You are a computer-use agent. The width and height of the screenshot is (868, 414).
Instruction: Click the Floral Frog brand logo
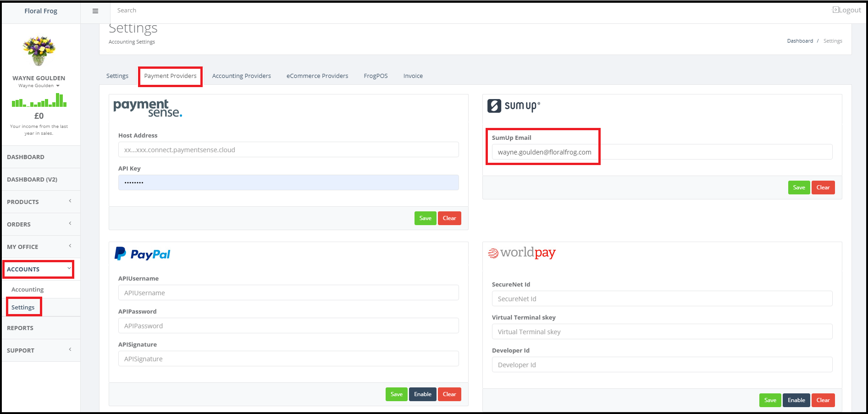point(40,11)
